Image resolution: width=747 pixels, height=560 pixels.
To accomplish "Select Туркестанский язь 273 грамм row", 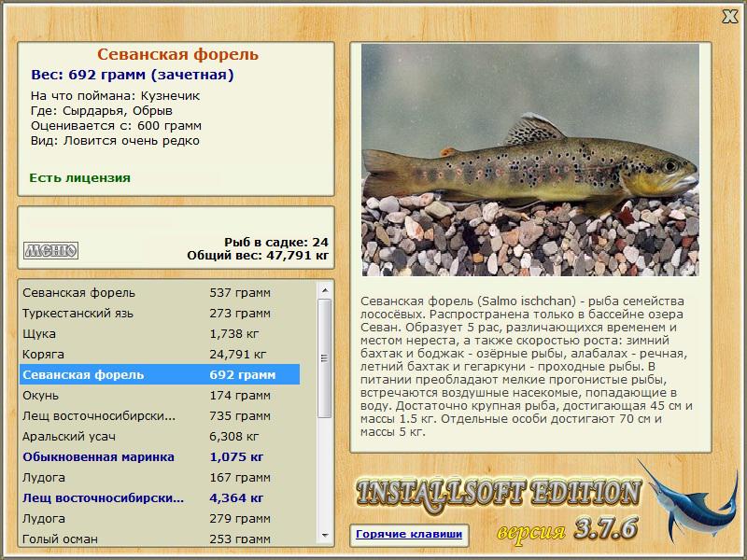I will point(160,314).
